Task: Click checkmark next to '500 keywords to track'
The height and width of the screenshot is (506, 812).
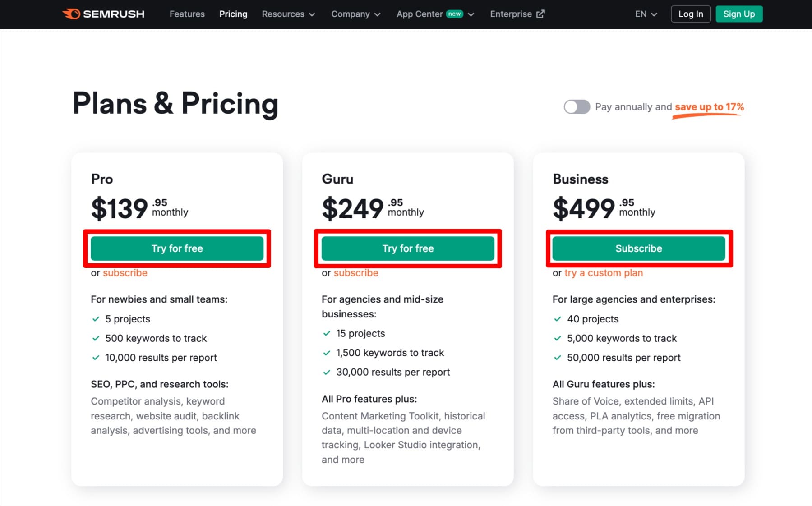Action: [x=96, y=339]
